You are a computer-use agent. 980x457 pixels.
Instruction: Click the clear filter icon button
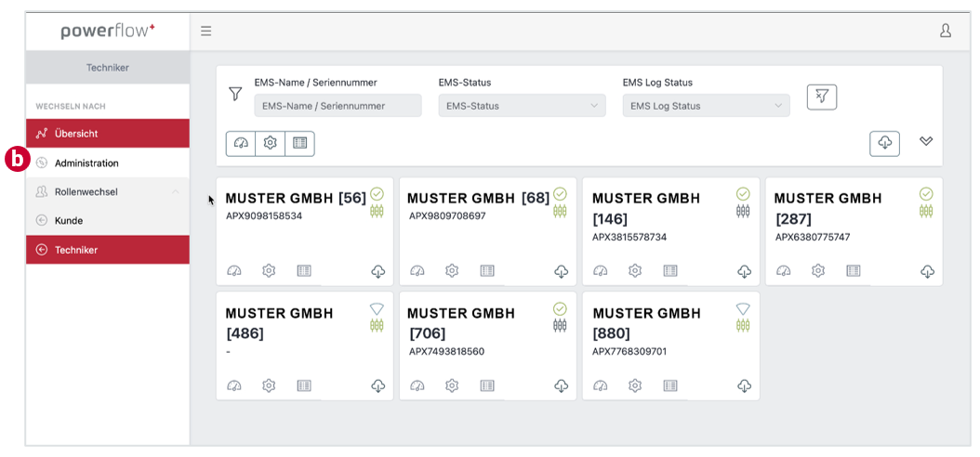point(822,97)
